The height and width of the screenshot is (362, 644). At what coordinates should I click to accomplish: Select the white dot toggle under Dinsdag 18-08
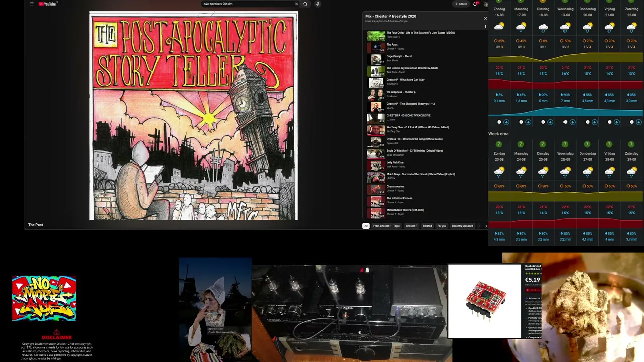pyautogui.click(x=543, y=122)
